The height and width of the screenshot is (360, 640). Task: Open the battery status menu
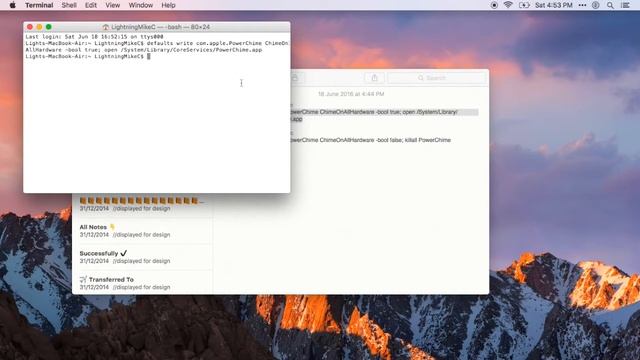click(x=524, y=5)
